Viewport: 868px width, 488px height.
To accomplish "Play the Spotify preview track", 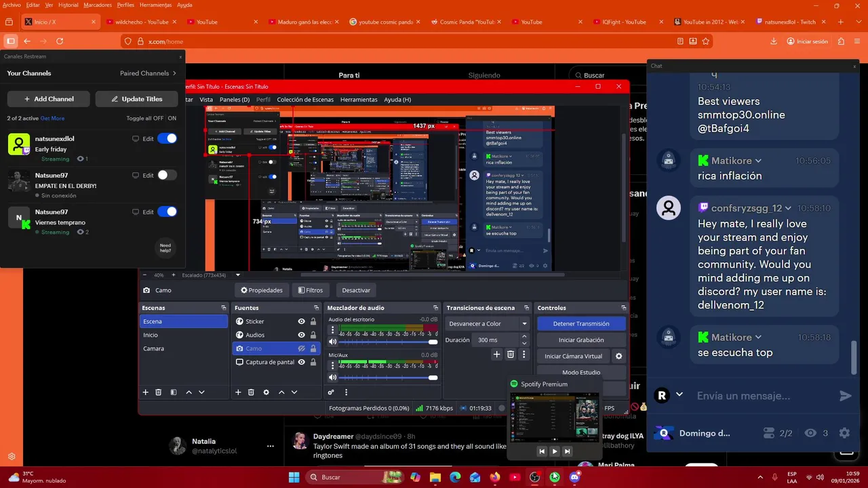I will tap(555, 451).
